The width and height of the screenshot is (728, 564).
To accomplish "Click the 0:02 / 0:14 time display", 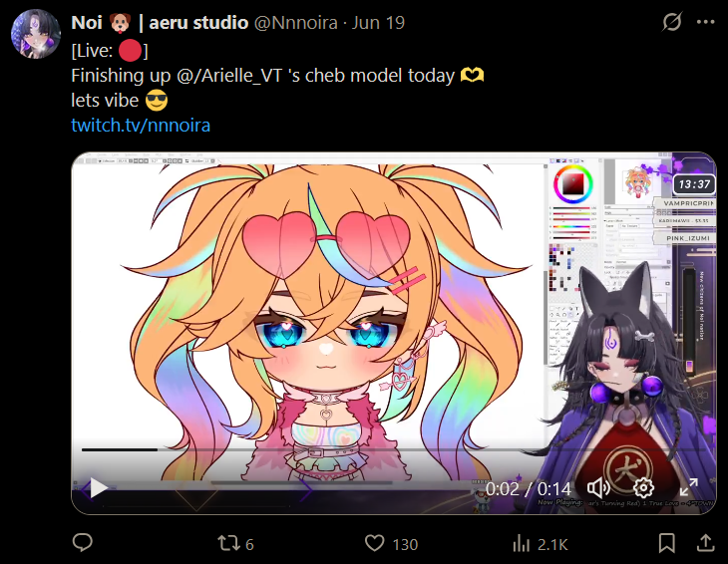I will [x=529, y=489].
